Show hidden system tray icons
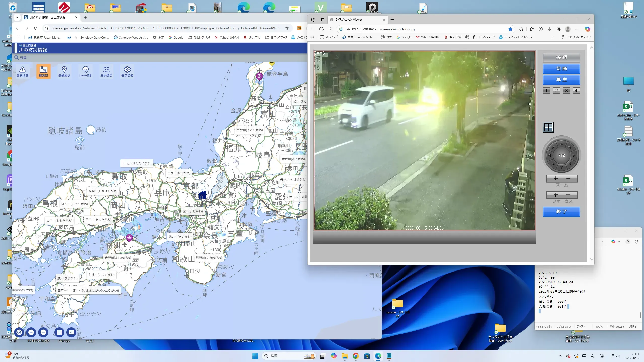This screenshot has width=644, height=362. pyautogui.click(x=560, y=356)
